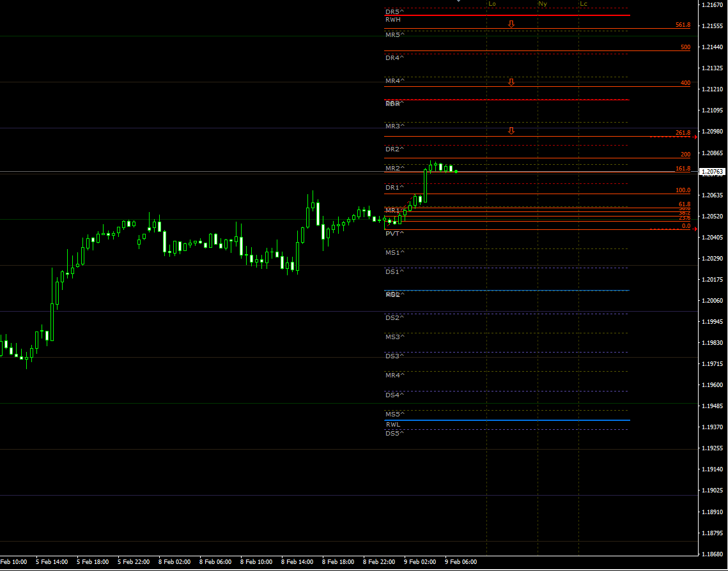The height and width of the screenshot is (571, 728).
Task: Click the green dot marker on the latest candle
Action: pyautogui.click(x=456, y=172)
